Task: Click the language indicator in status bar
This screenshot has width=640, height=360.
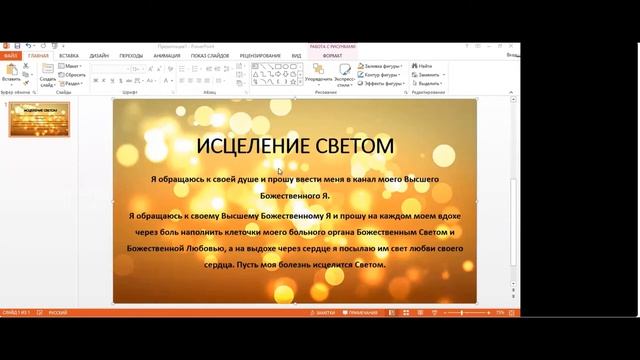Action: point(58,313)
